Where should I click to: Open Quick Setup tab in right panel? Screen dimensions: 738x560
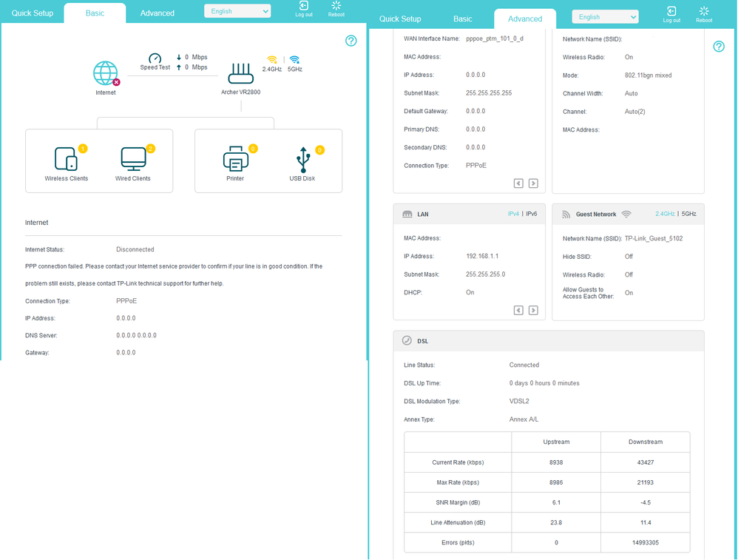tap(400, 19)
